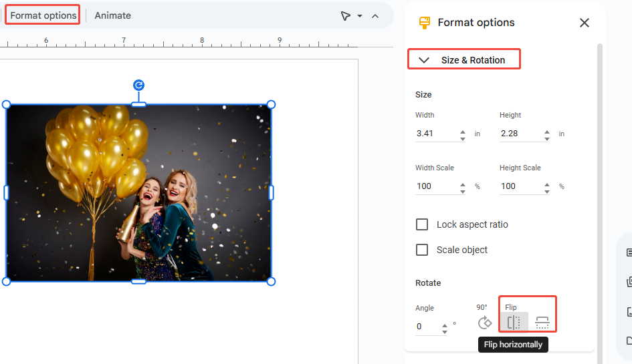Click the Format options panel scrollbar
This screenshot has height=364, width=632.
tap(600, 203)
